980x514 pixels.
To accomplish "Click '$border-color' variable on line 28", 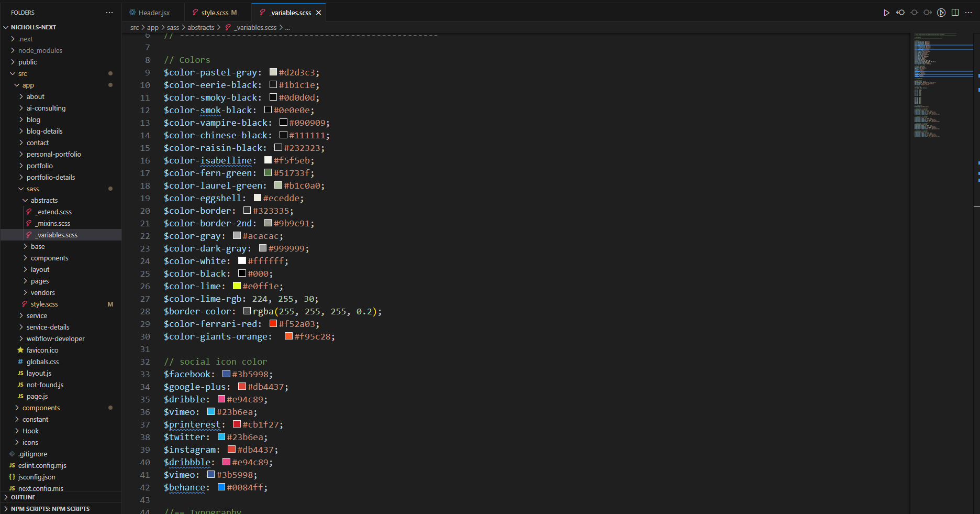I will pyautogui.click(x=197, y=311).
